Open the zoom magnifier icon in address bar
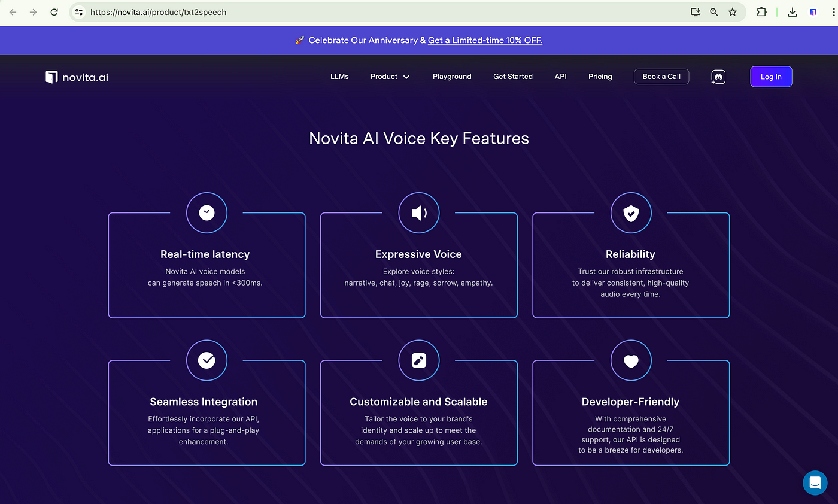The width and height of the screenshot is (838, 504). pos(713,12)
